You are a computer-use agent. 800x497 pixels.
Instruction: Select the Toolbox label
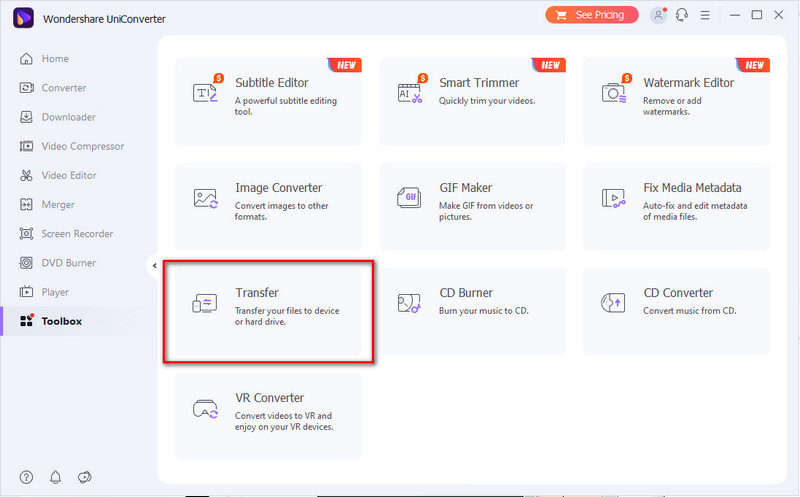[62, 321]
